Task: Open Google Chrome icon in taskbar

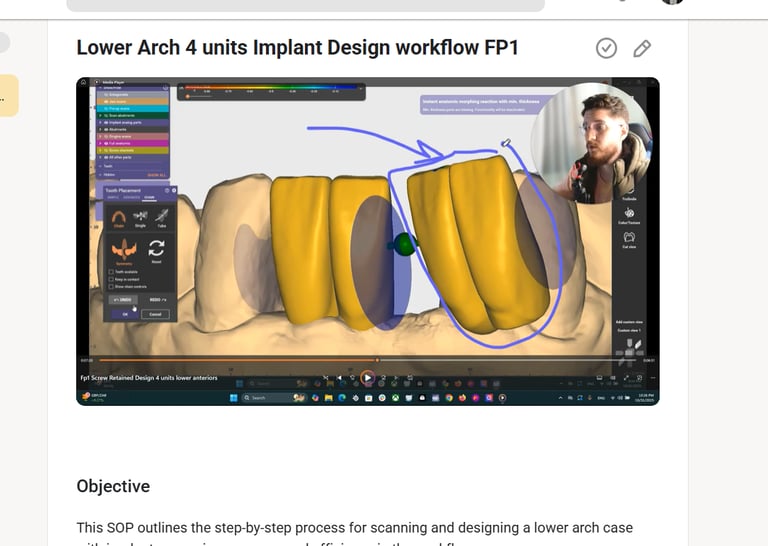Action: point(449,398)
